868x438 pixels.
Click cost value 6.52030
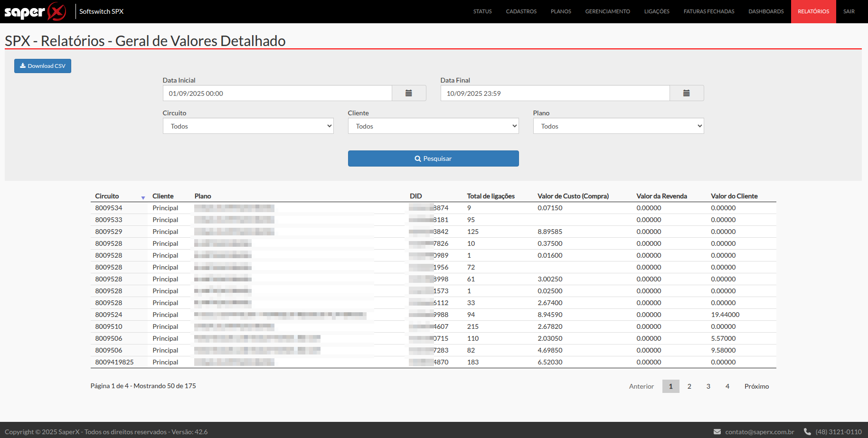pos(550,362)
